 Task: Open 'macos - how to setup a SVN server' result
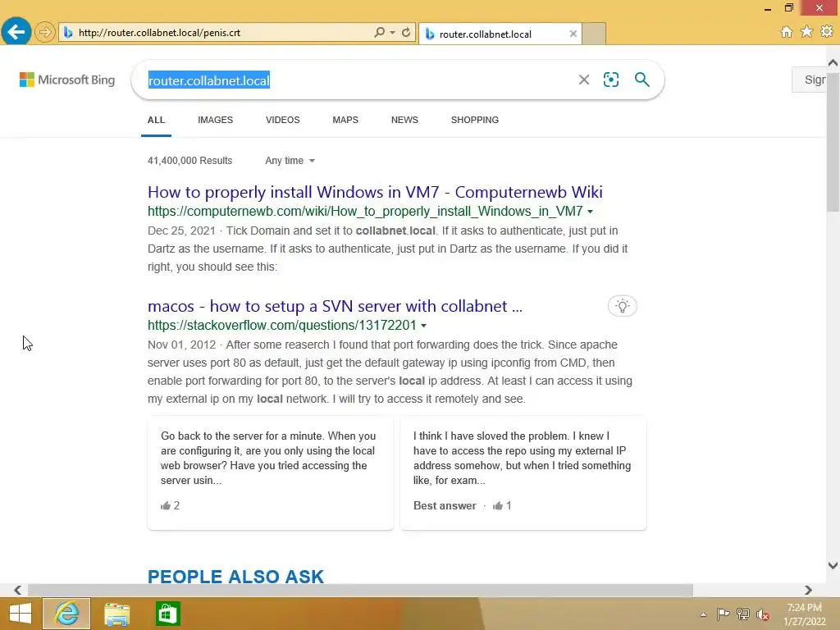[x=335, y=306]
